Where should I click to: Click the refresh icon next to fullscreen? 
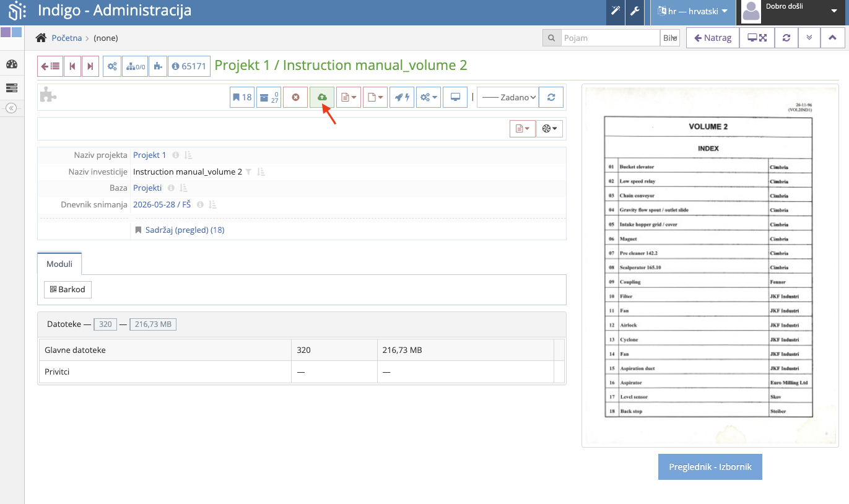pyautogui.click(x=786, y=38)
